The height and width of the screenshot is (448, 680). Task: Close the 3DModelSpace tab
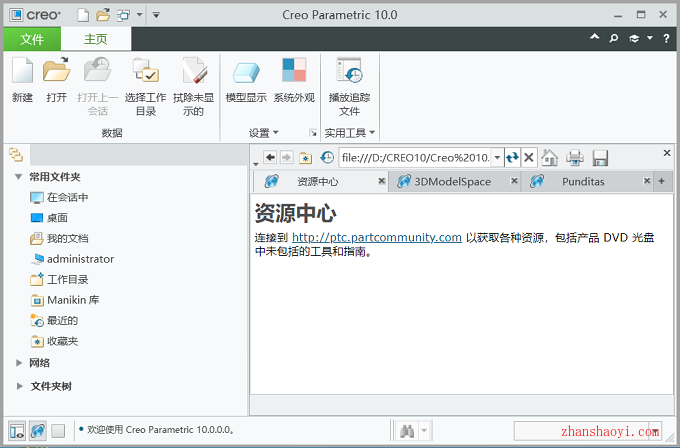pos(514,181)
